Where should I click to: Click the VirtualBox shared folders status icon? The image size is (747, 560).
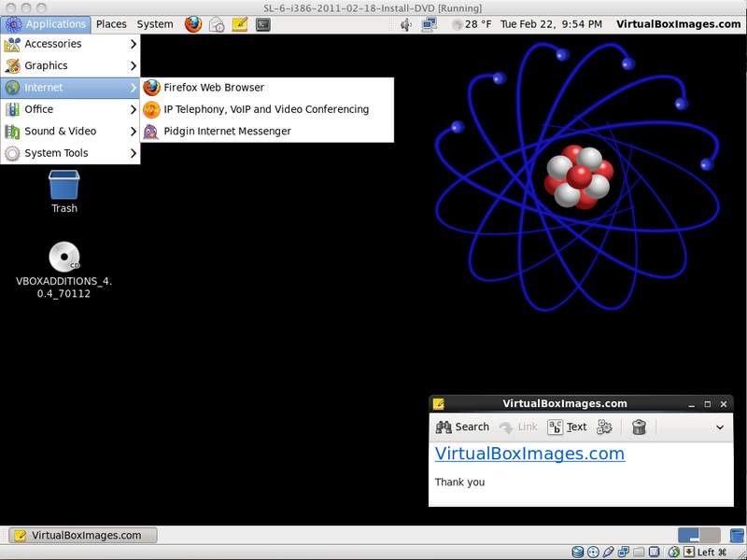[x=639, y=552]
